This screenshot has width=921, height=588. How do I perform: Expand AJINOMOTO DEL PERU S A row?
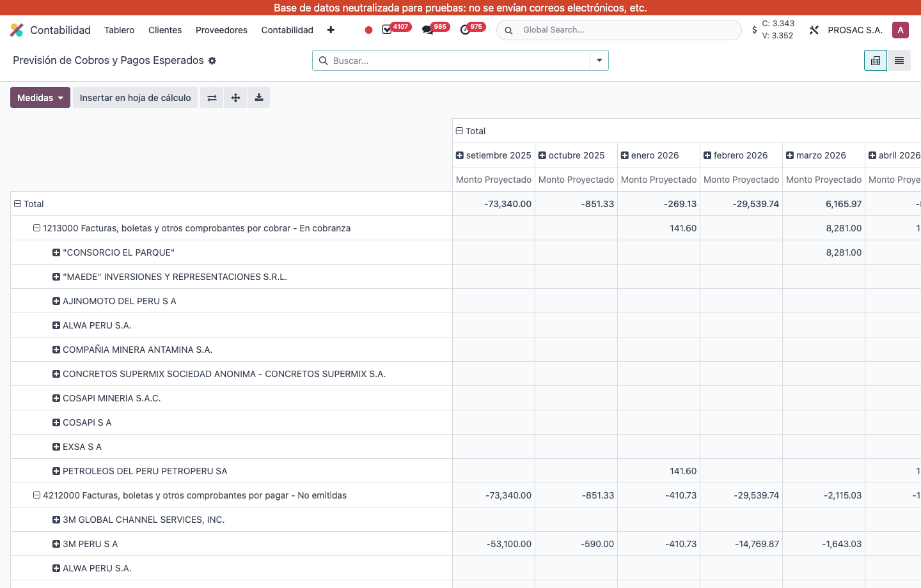(x=56, y=301)
